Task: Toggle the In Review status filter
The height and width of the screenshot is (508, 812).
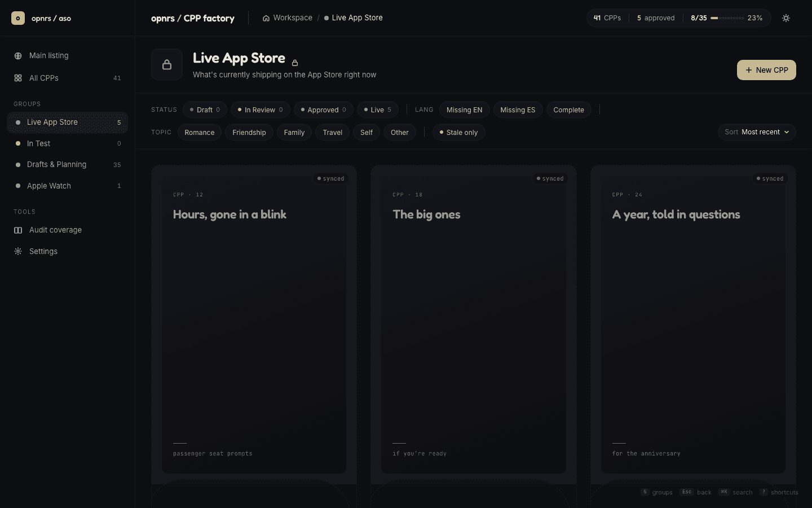Action: [x=261, y=110]
